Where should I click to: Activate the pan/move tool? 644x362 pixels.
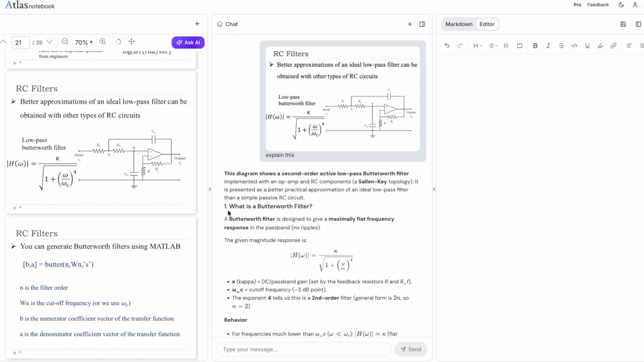coord(131,42)
